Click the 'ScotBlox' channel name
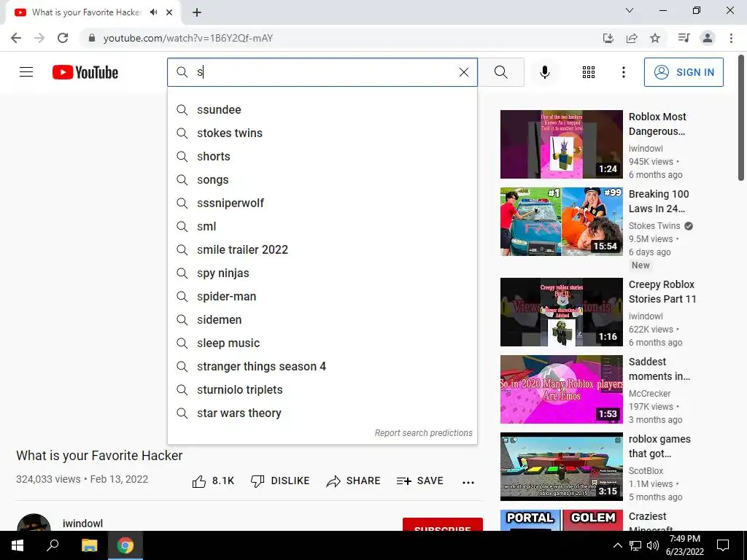 (x=646, y=470)
